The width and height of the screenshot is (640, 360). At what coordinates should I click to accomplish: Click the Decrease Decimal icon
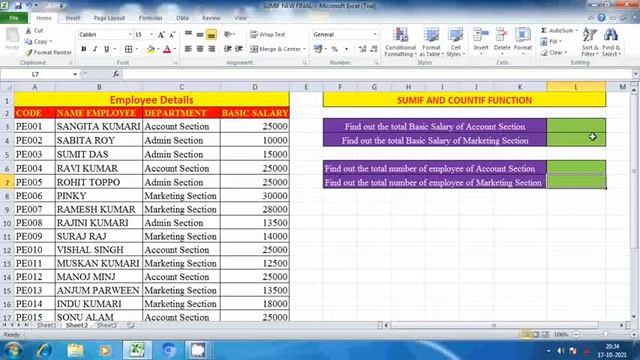(x=374, y=49)
